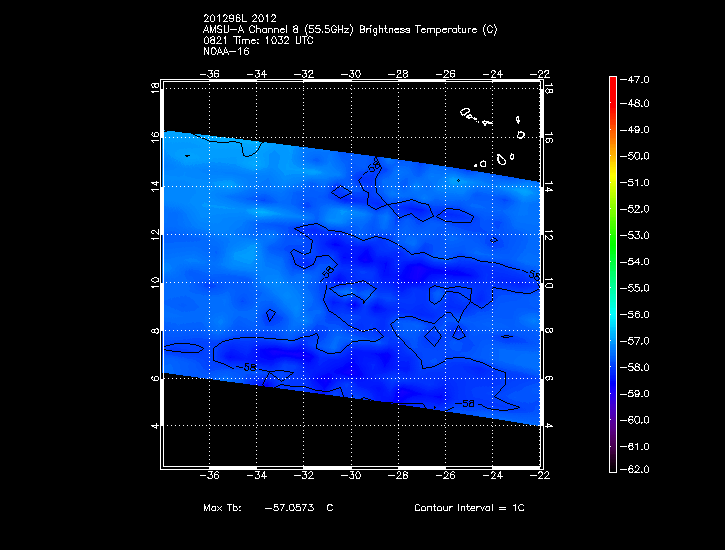Click the '-36' label on the top longitude axis
The height and width of the screenshot is (550, 725).
(209, 74)
